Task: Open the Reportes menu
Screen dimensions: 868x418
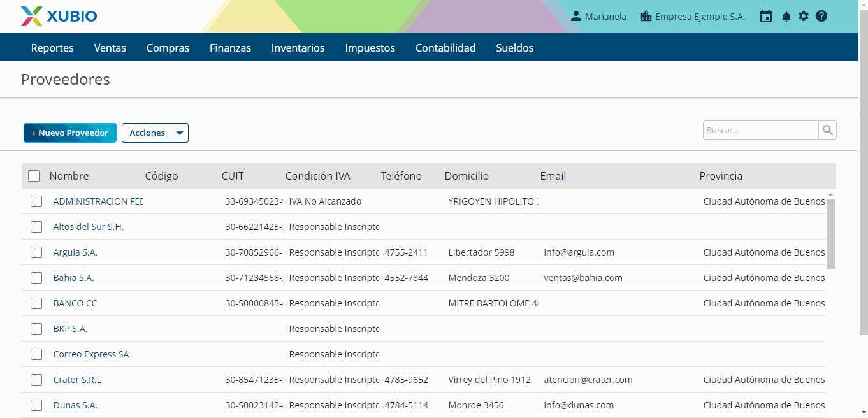Action: (x=52, y=48)
